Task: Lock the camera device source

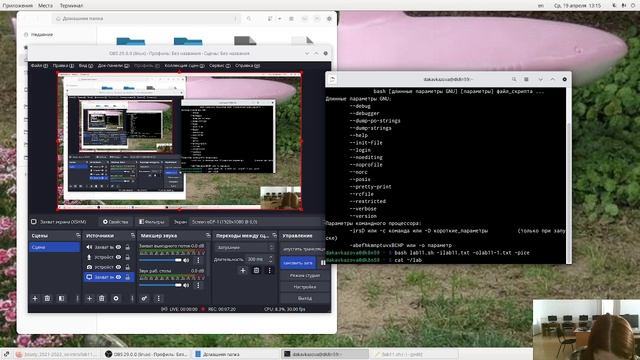Action: click(x=128, y=267)
